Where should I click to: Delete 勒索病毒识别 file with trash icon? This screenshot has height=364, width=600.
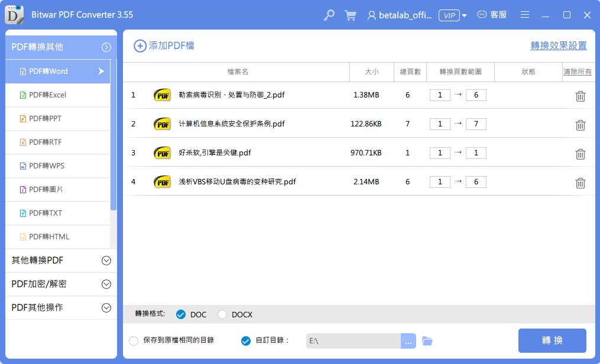(x=580, y=96)
